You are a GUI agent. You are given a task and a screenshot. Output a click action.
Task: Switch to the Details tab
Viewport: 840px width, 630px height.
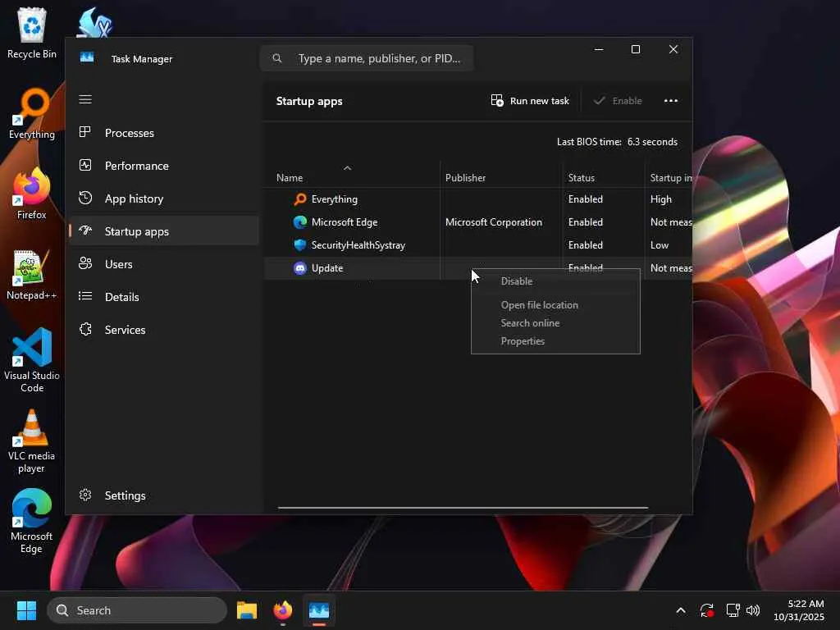164,297
